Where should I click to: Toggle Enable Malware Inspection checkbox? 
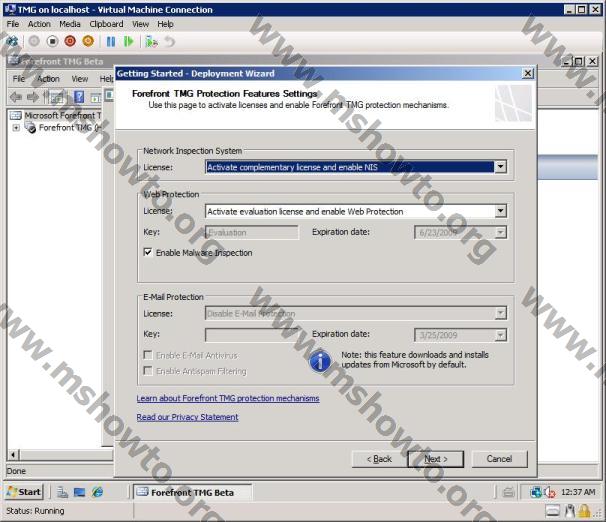point(148,252)
